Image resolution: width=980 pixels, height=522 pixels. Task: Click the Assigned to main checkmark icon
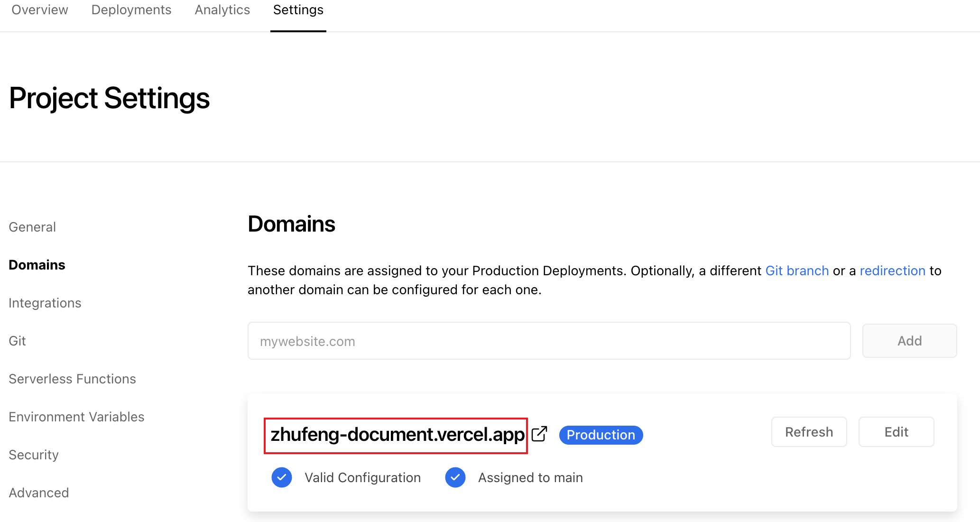point(455,477)
